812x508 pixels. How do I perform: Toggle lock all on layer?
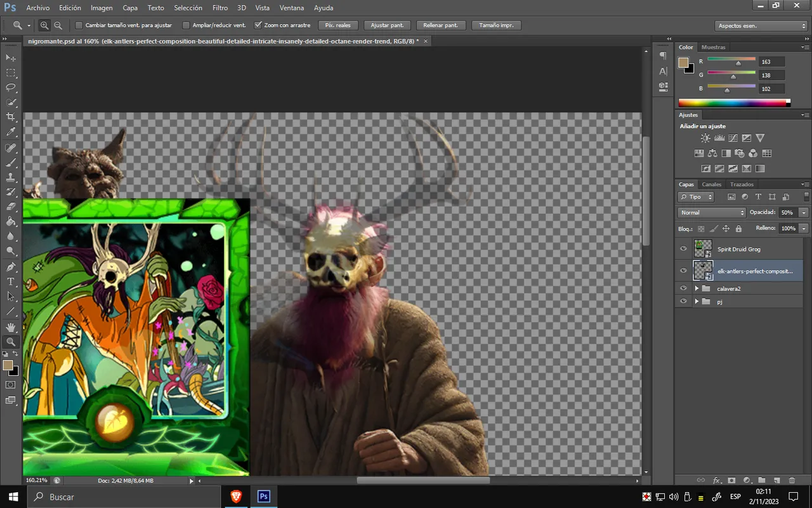738,229
